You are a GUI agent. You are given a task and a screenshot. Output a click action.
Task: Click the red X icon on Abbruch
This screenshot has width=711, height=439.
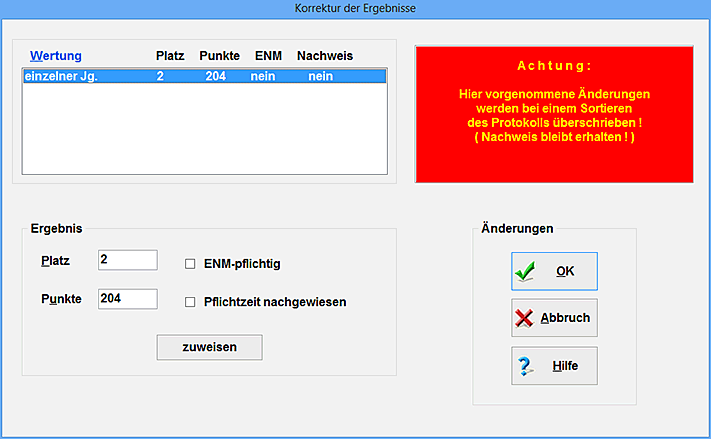[x=524, y=318]
